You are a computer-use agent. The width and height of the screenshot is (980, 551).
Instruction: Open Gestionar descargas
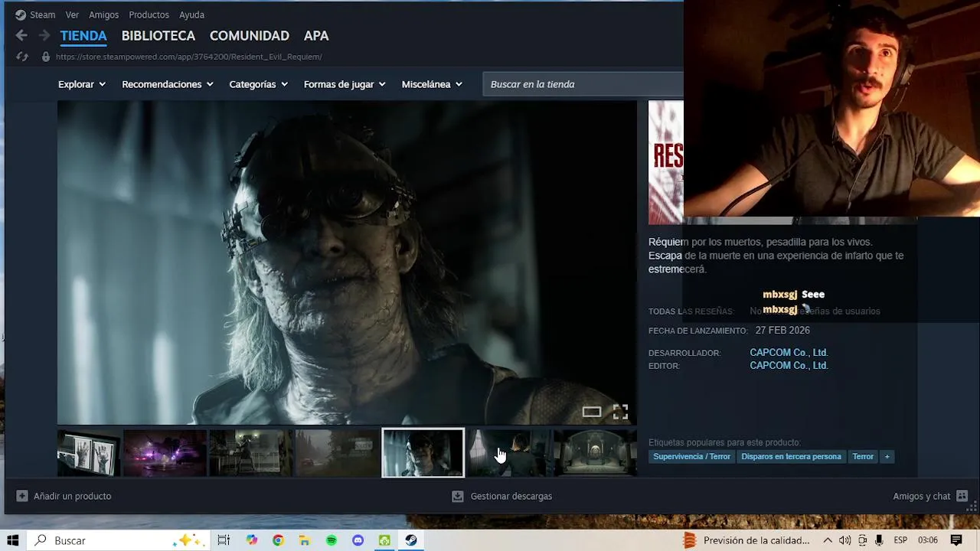tap(501, 496)
